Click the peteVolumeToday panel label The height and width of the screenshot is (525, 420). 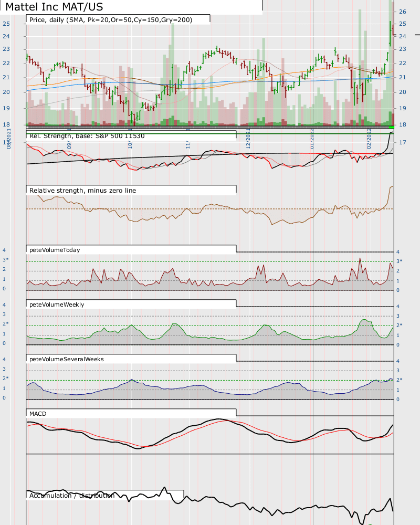coord(55,250)
